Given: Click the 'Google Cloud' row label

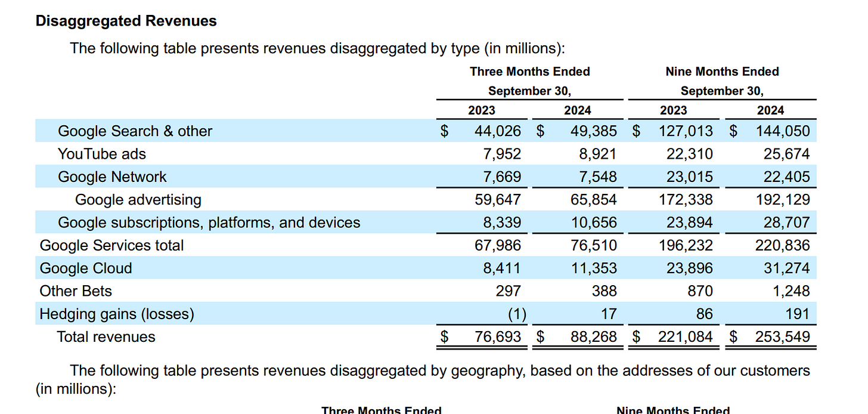Looking at the screenshot, I should tap(86, 268).
